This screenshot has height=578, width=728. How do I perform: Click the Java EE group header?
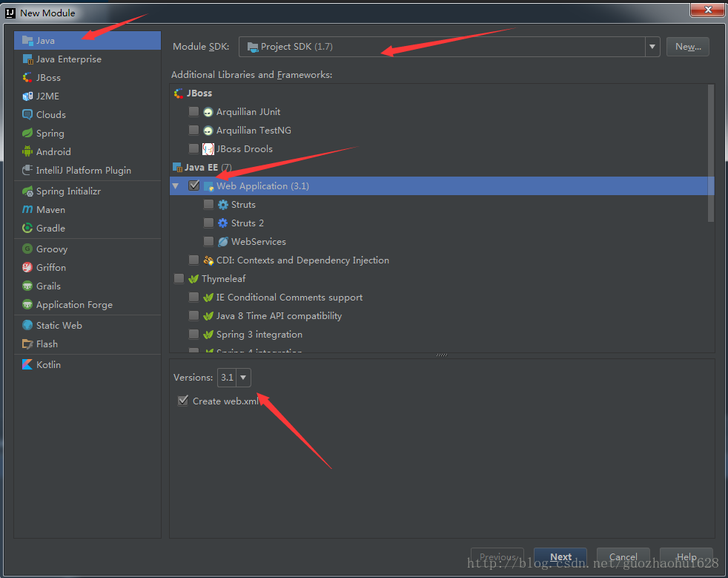(x=202, y=167)
